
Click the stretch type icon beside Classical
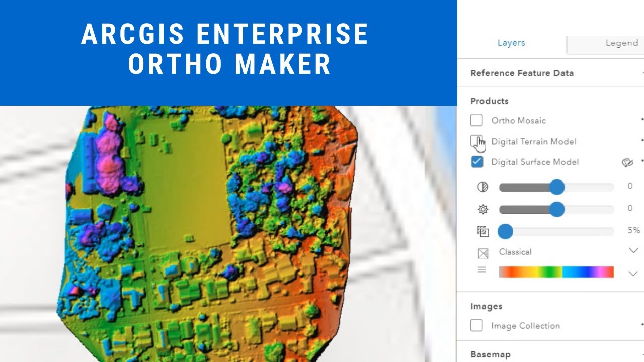click(x=482, y=253)
